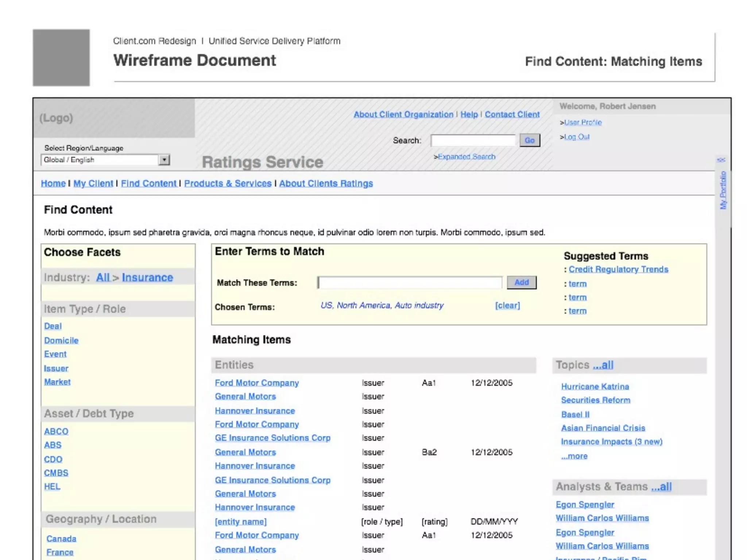Expand Topics with the ...all link
Viewport: 747px width, 560px height.
[x=603, y=365]
